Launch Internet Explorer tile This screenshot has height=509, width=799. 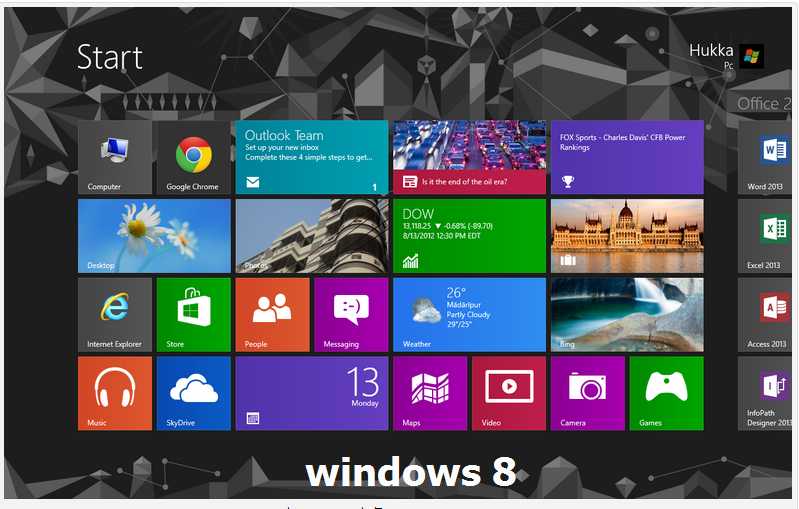[x=115, y=315]
